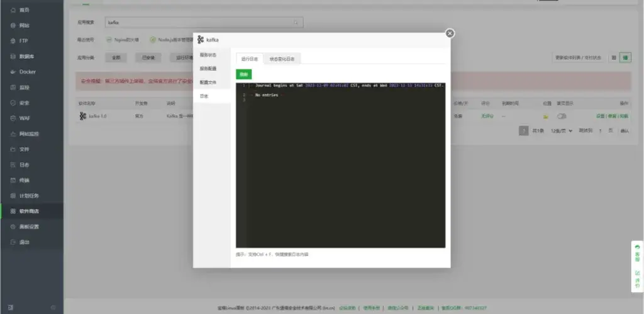Click the green 刷新 refresh button

click(x=243, y=74)
